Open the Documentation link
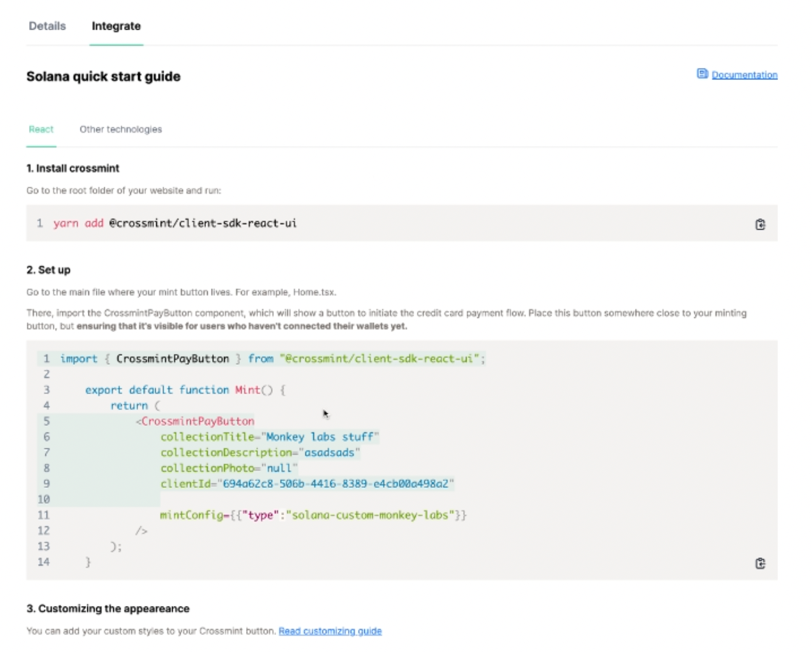812x652 pixels. click(744, 75)
